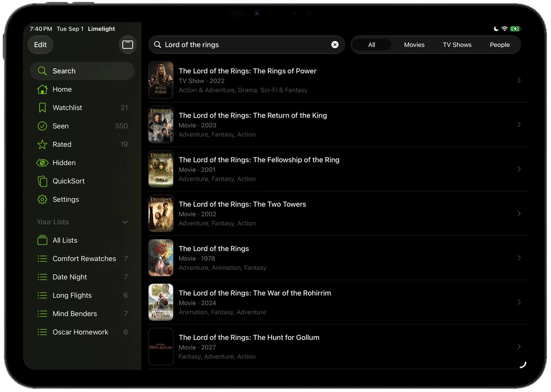Click the magnifier icon in the search field
Image resolution: width=551 pixels, height=392 pixels.
157,45
